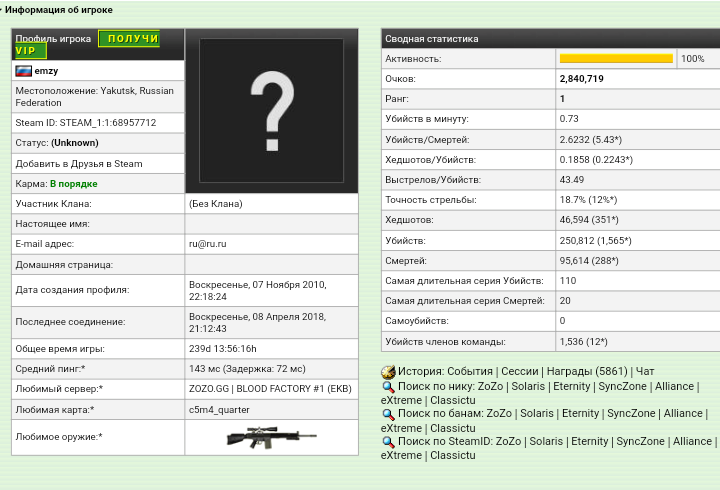Click the location Yakutsk, Russian Federation
This screenshot has height=490, width=720.
coord(95,96)
